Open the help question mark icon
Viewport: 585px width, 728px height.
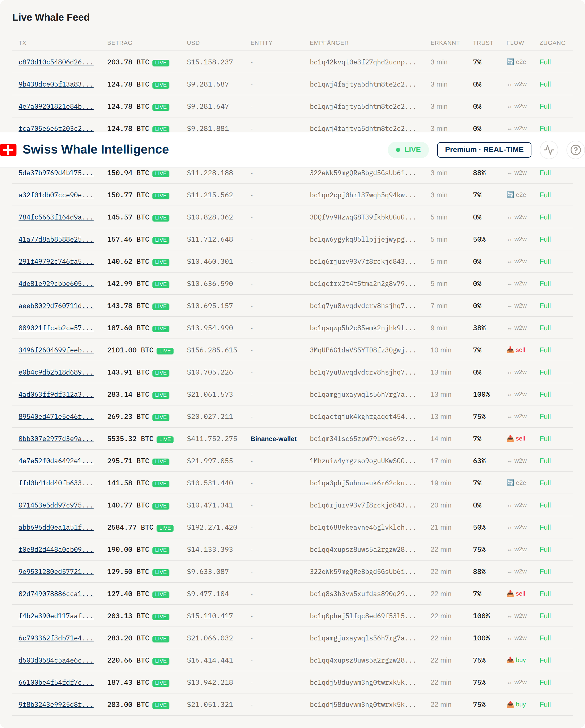tap(575, 150)
